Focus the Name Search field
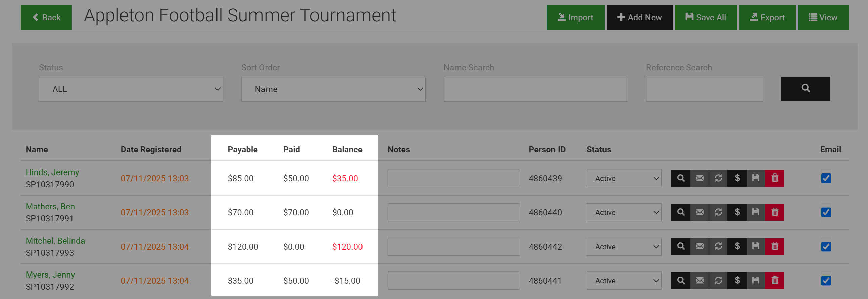 [535, 89]
